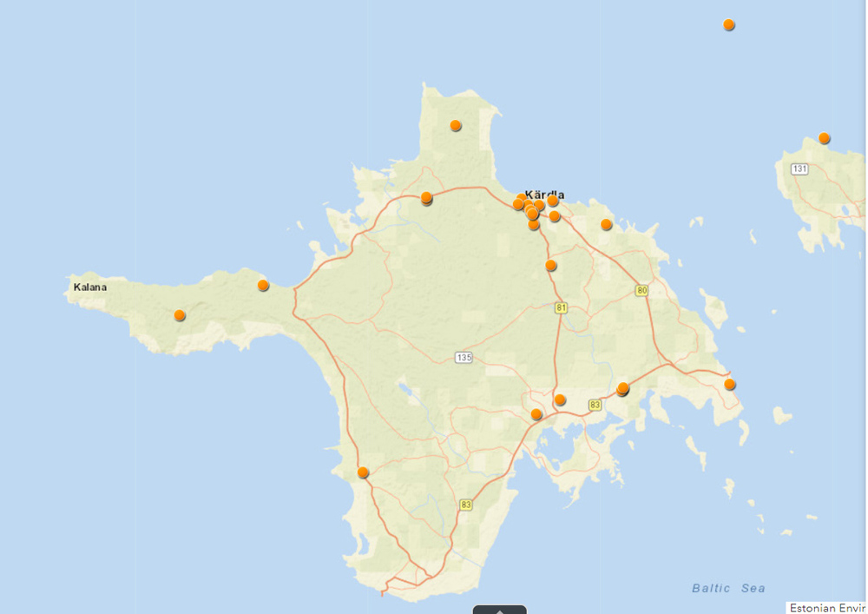Viewport: 868px width, 614px height.
Task: Click the marker just north of the road 81 shield
Action: coord(550,266)
